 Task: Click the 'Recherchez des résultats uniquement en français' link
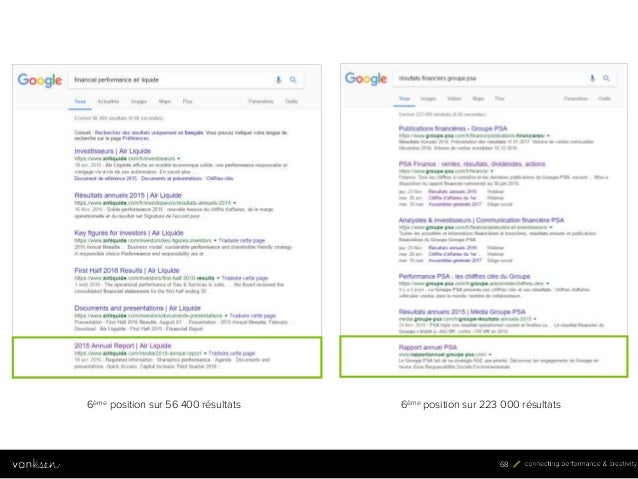pos(149,133)
